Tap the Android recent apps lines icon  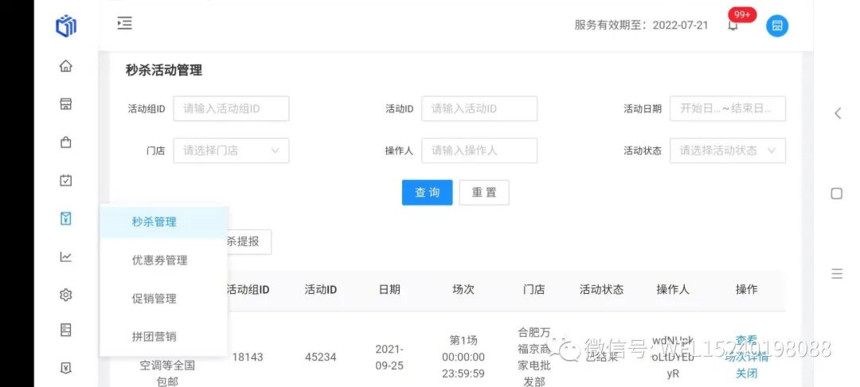[x=836, y=274]
